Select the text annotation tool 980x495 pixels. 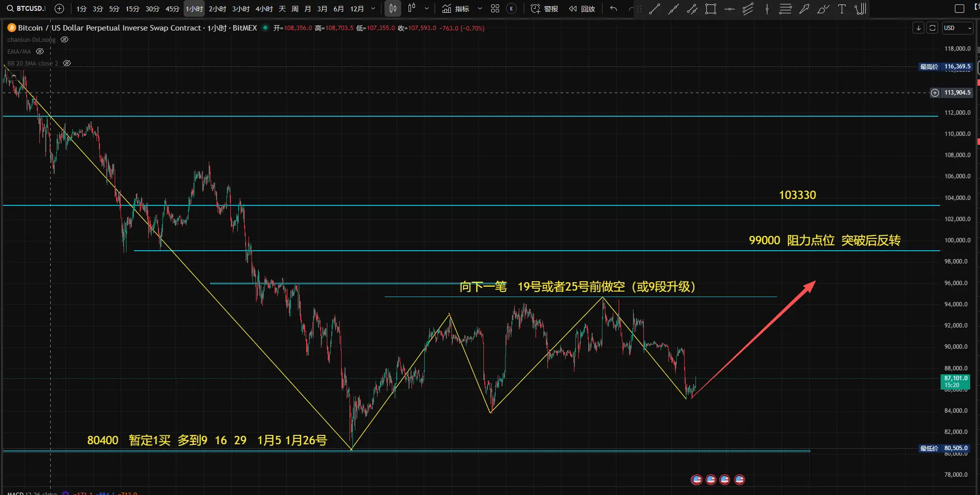842,9
